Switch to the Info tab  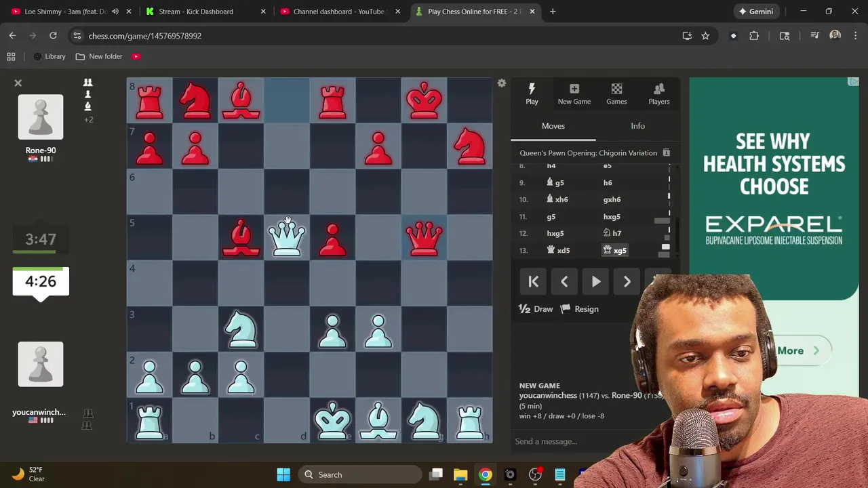click(638, 126)
